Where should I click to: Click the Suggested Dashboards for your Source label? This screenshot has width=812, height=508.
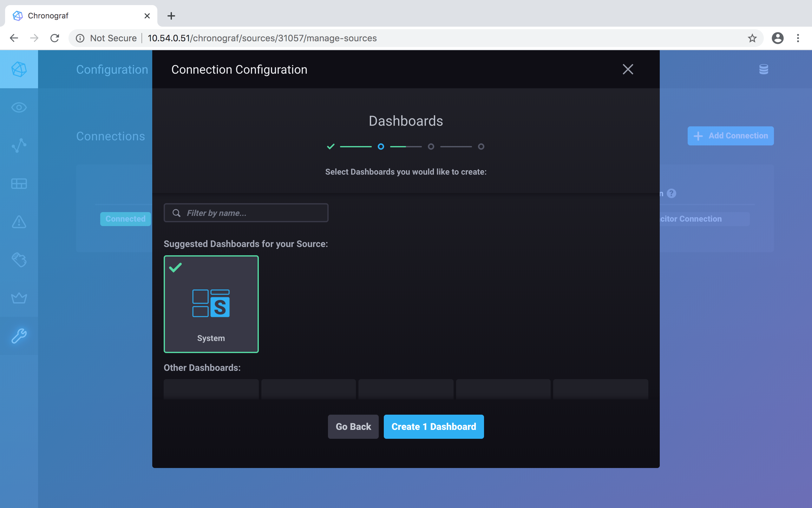[x=246, y=244]
